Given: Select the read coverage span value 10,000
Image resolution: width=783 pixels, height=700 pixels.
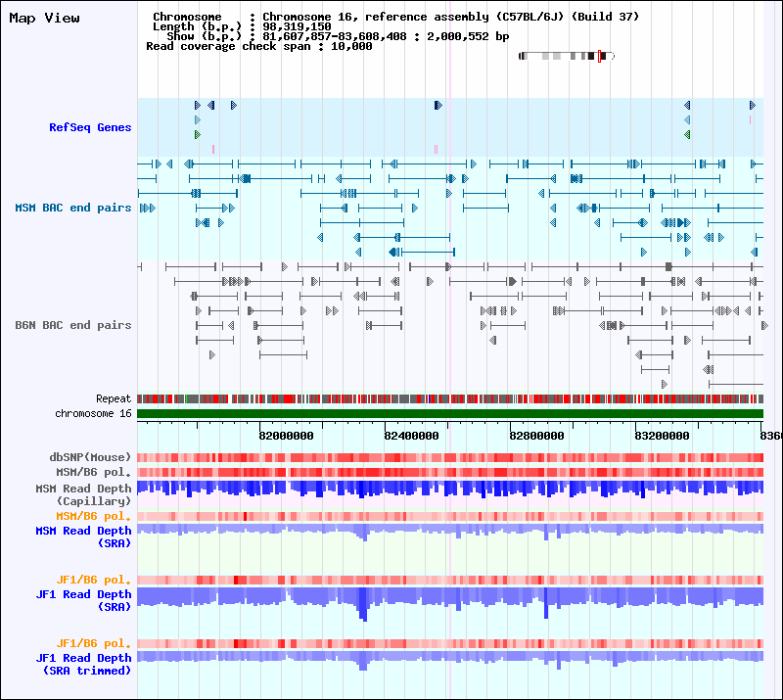Looking at the screenshot, I should tap(351, 46).
